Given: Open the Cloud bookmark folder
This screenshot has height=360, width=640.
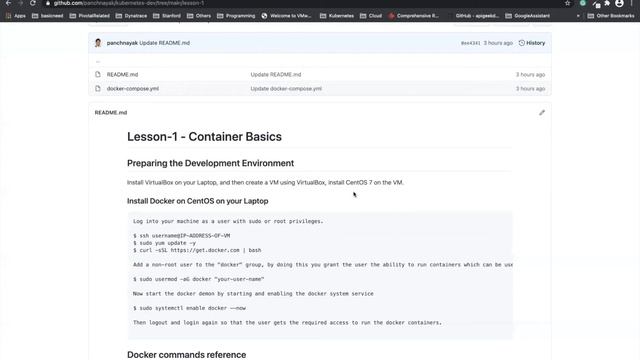Looking at the screenshot, I should click(x=371, y=16).
